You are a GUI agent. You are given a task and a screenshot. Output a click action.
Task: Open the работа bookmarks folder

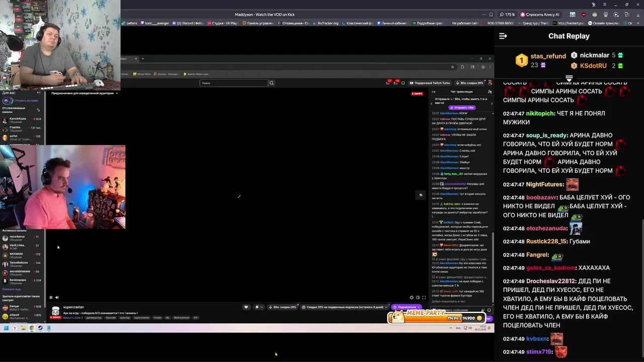[129, 23]
